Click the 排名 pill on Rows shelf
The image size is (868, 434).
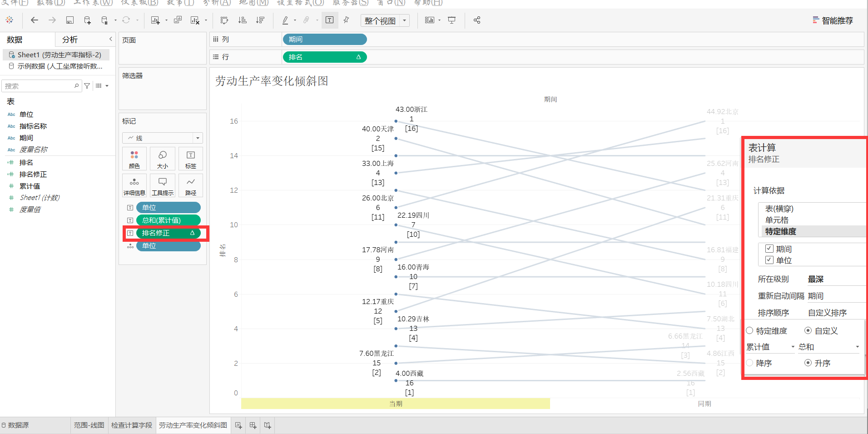[x=325, y=57]
